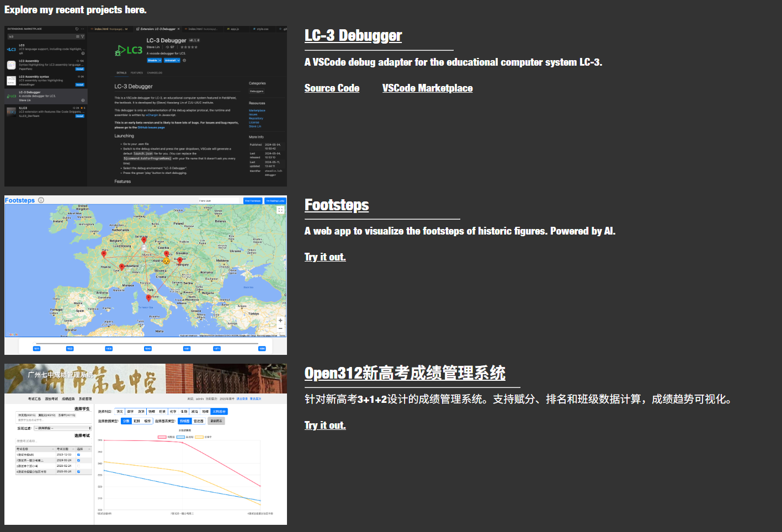
Task: Select the style.css editor tab
Action: click(x=262, y=29)
